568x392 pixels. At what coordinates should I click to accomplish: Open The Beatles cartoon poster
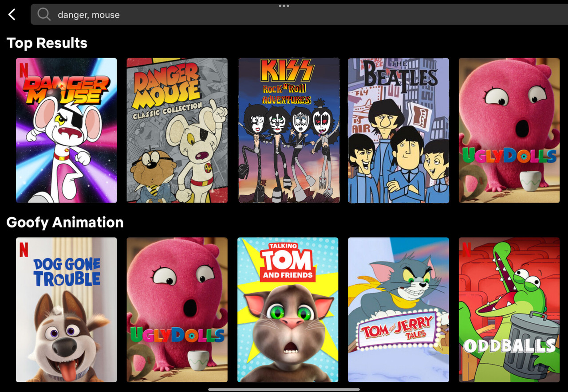point(398,130)
